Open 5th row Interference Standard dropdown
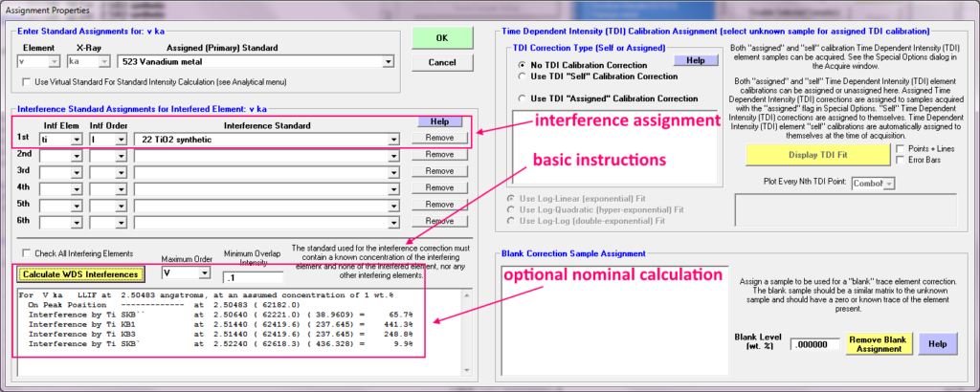The width and height of the screenshot is (980, 392). (x=393, y=206)
